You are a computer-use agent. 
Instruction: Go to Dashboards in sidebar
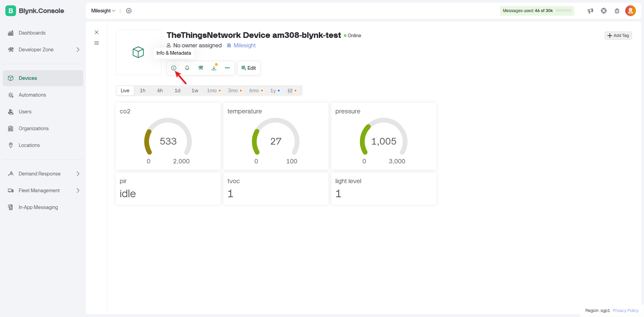(43, 33)
